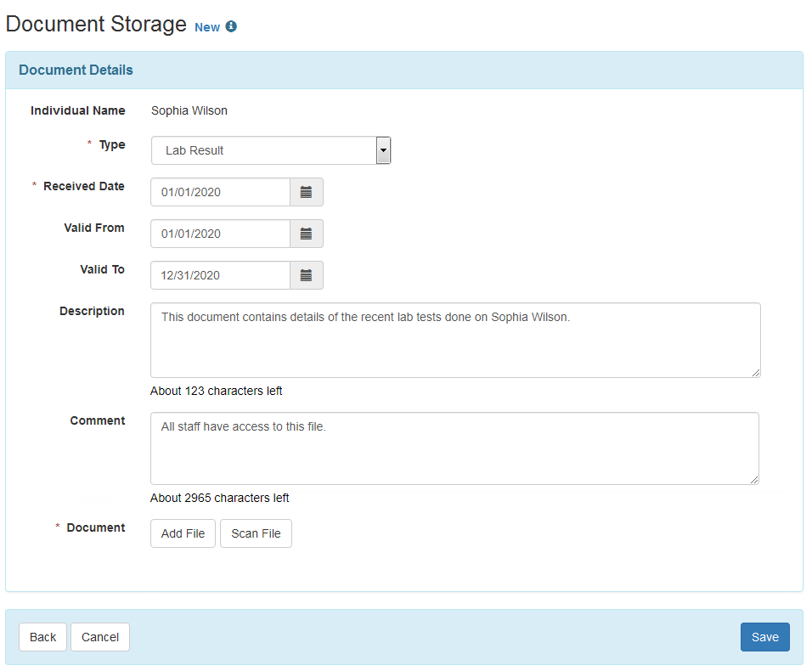
Task: Click inside the Valid To date field
Action: tap(219, 274)
